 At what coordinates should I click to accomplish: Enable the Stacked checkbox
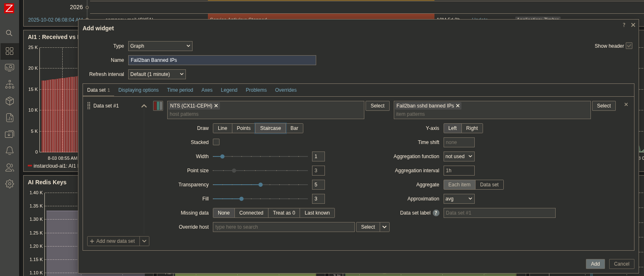pyautogui.click(x=216, y=142)
